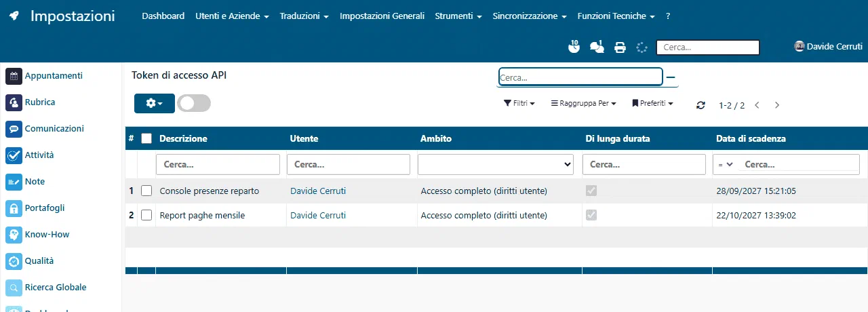Click the date 22/10/2027 13:39:02
Image resolution: width=868 pixels, height=312 pixels.
tap(756, 216)
